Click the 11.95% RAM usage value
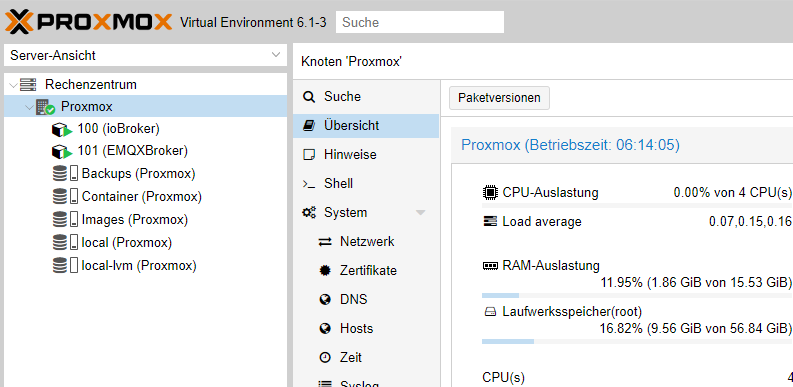793x387 pixels. [x=696, y=282]
